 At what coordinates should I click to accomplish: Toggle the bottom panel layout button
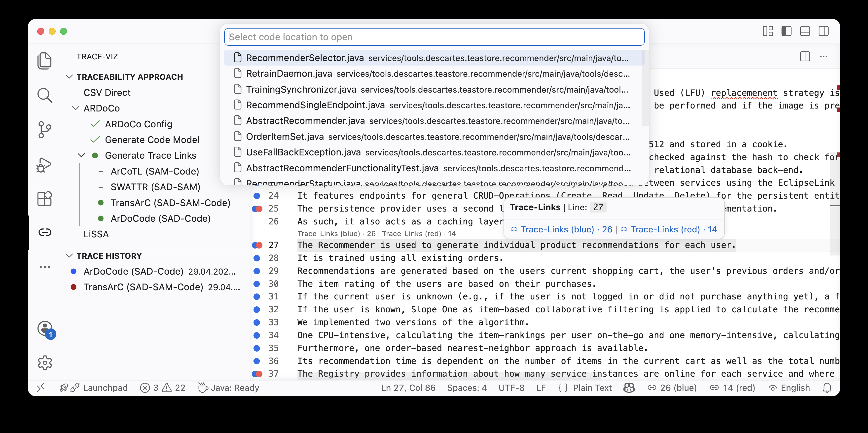click(x=805, y=31)
